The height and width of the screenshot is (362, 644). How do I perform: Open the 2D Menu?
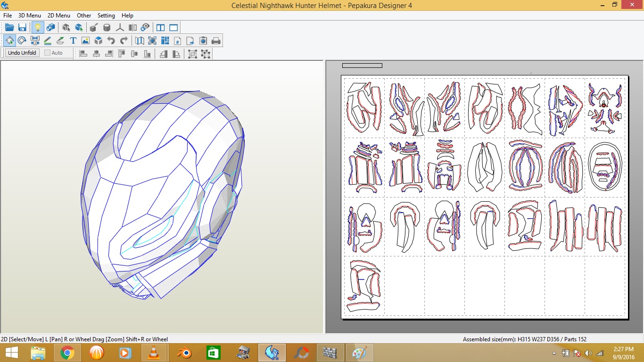pyautogui.click(x=59, y=16)
